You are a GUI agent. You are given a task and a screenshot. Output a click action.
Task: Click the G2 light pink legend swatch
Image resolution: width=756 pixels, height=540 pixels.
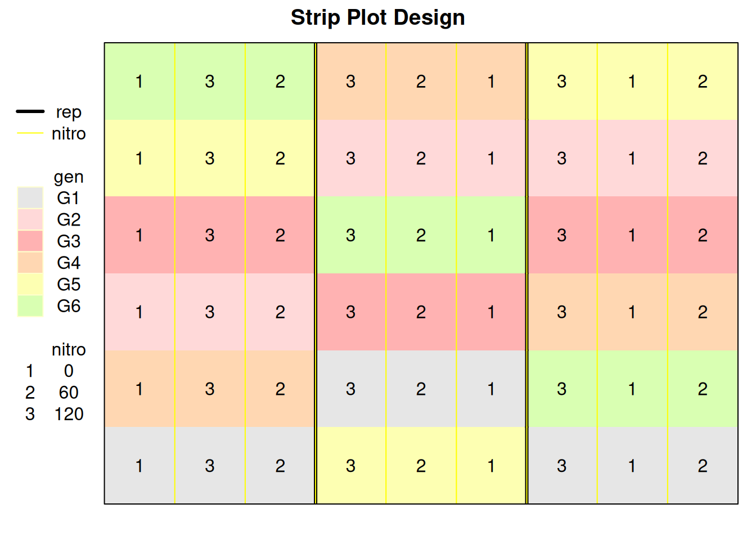point(30,219)
